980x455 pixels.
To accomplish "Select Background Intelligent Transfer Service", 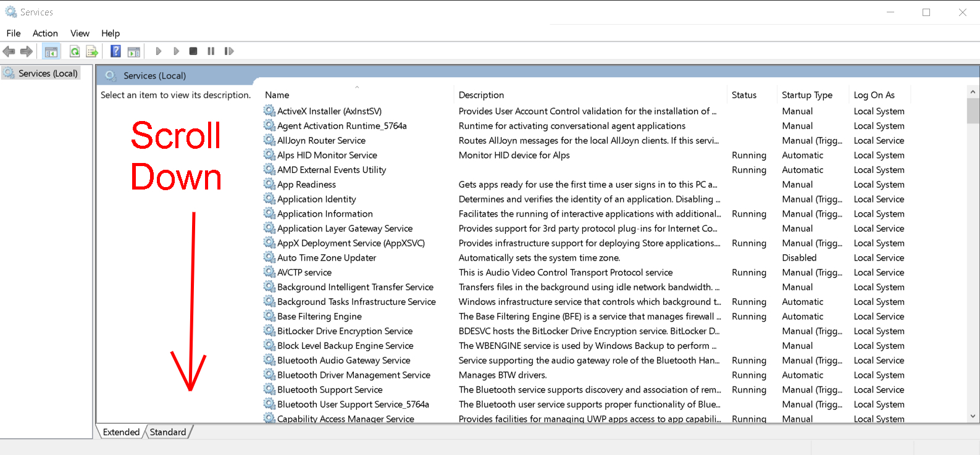I will pos(355,287).
